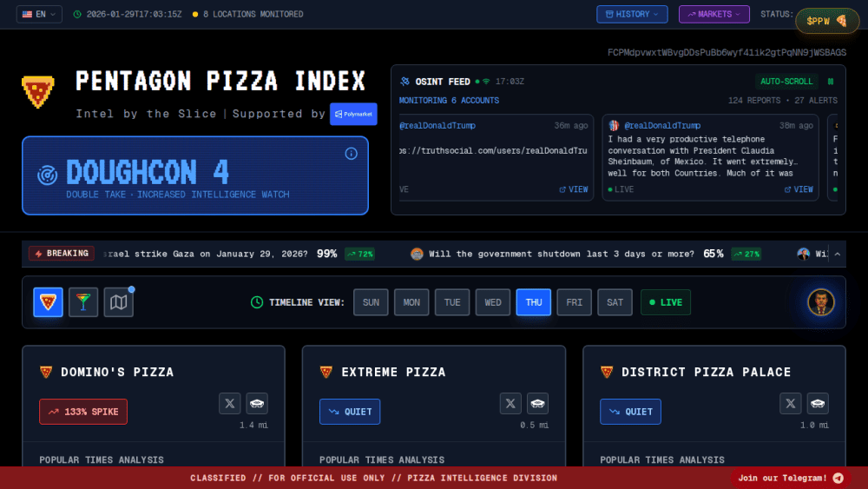Open the government shutdown market question
The width and height of the screenshot is (868, 489).
click(x=562, y=254)
